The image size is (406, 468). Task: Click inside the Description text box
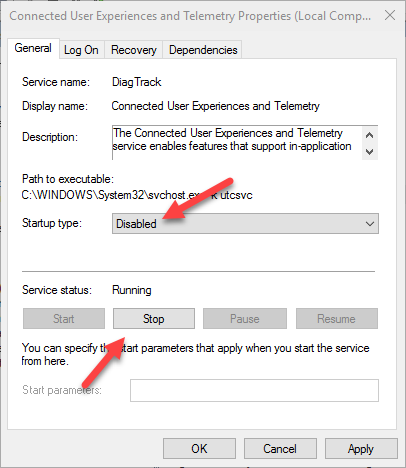pos(237,143)
